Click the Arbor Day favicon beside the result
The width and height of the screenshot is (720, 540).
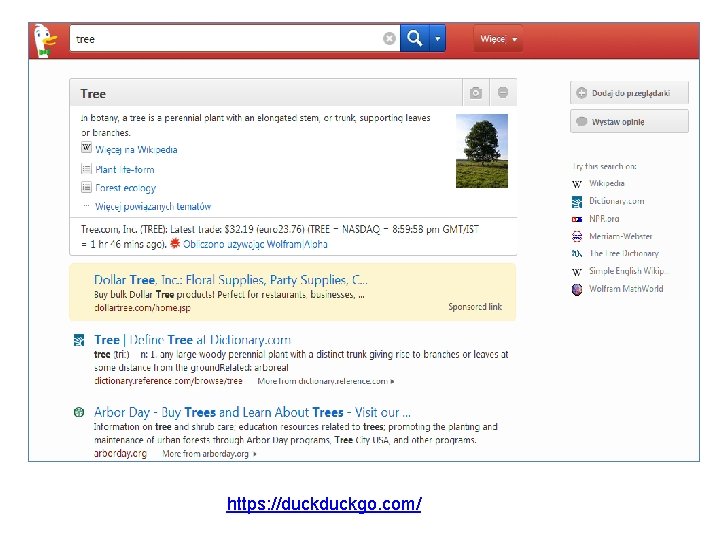[79, 412]
